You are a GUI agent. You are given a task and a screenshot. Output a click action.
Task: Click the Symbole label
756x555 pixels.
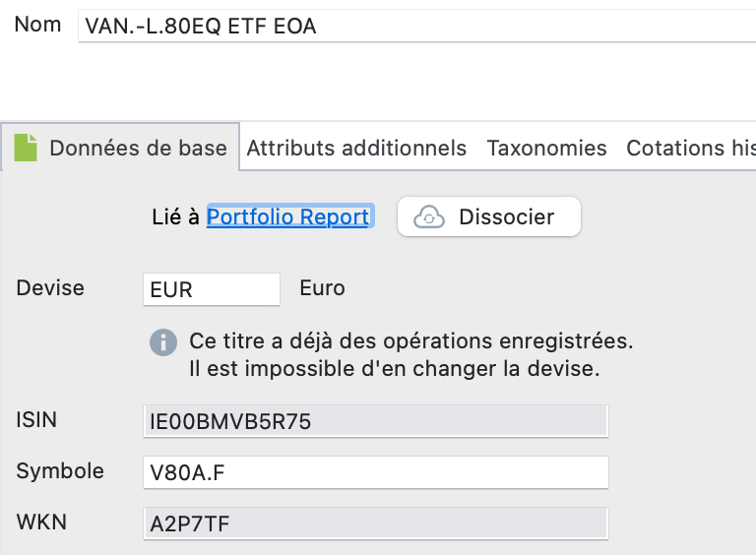pos(60,471)
